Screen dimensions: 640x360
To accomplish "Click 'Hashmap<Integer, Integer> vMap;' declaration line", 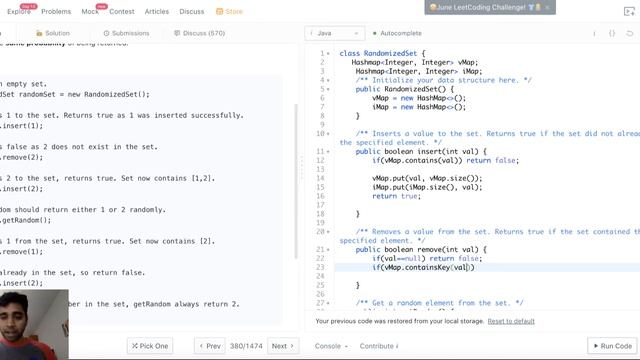I will click(415, 62).
